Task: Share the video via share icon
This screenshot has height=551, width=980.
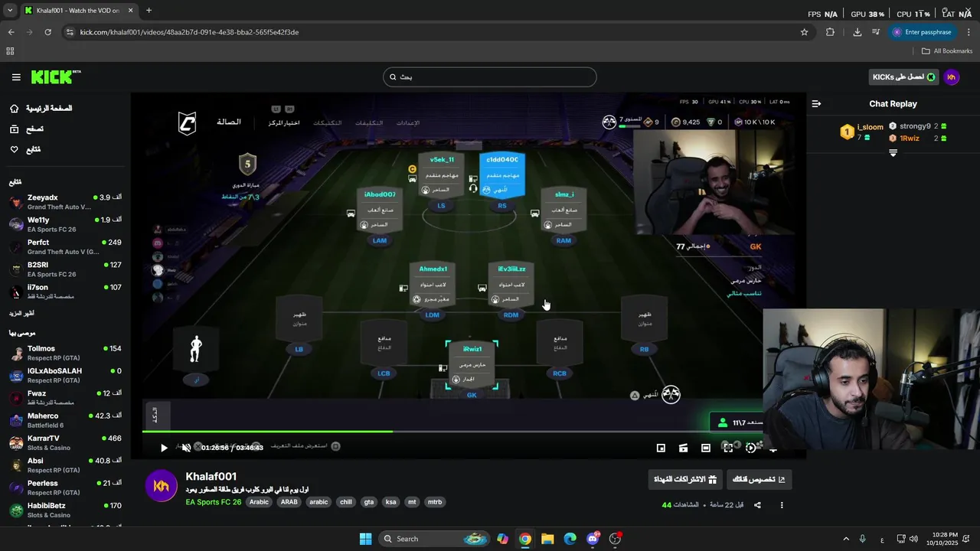Action: 757,505
